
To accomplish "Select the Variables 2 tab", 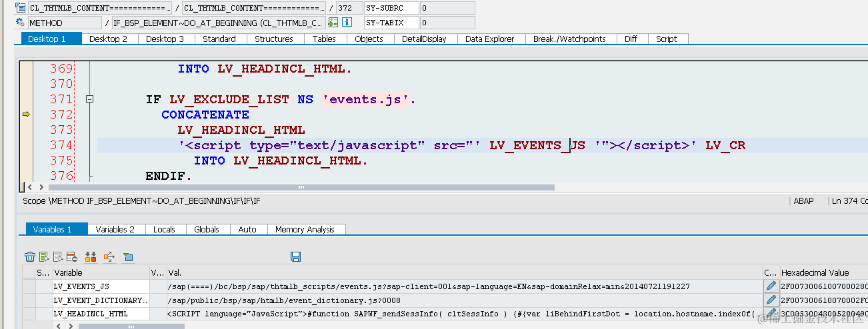I will coord(115,229).
